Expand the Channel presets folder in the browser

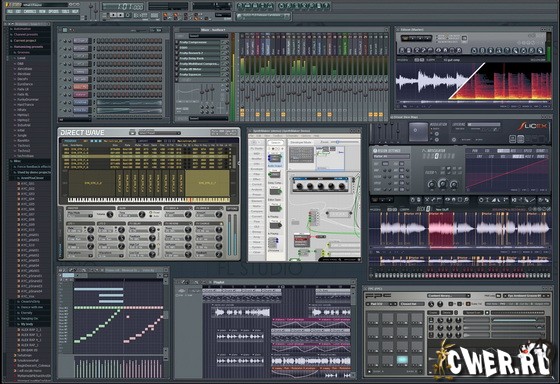point(26,35)
